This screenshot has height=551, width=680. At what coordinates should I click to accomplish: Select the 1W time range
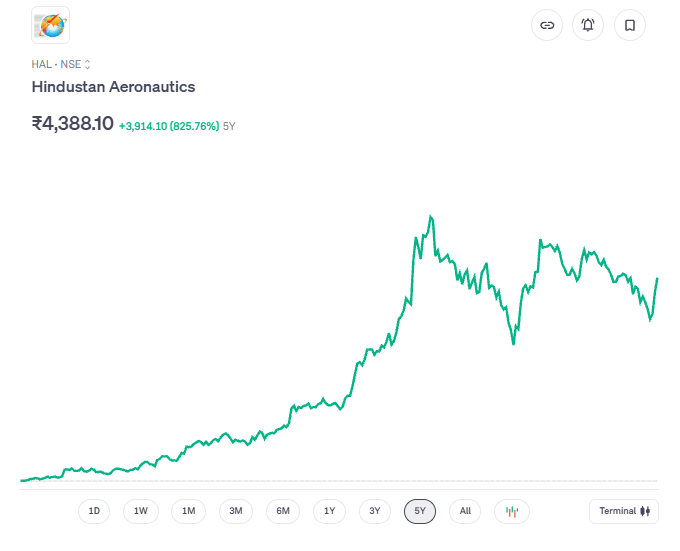141,511
